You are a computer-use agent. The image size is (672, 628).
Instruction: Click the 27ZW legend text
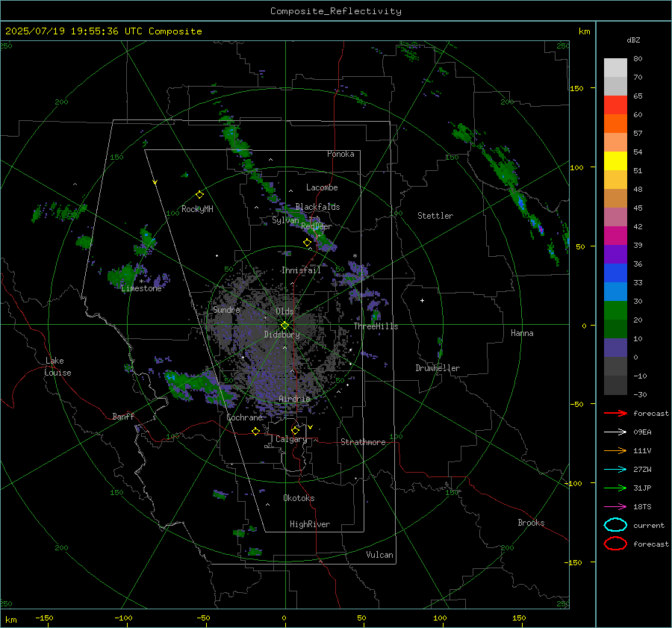point(642,470)
